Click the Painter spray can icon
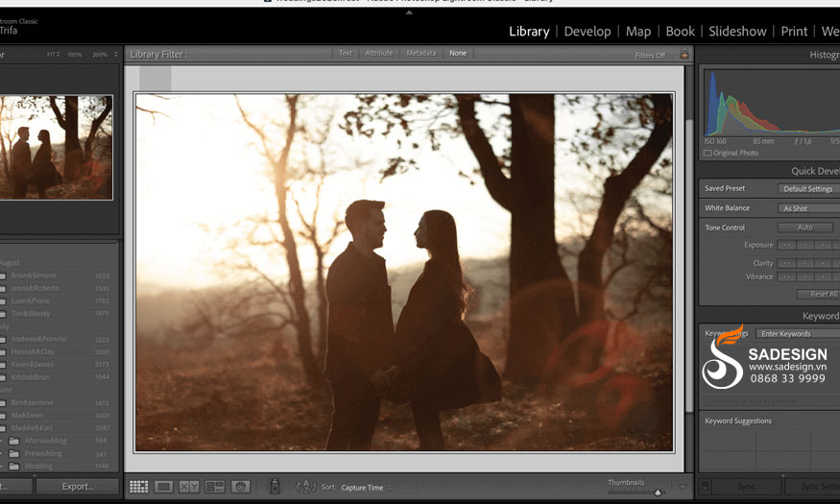 tap(275, 487)
